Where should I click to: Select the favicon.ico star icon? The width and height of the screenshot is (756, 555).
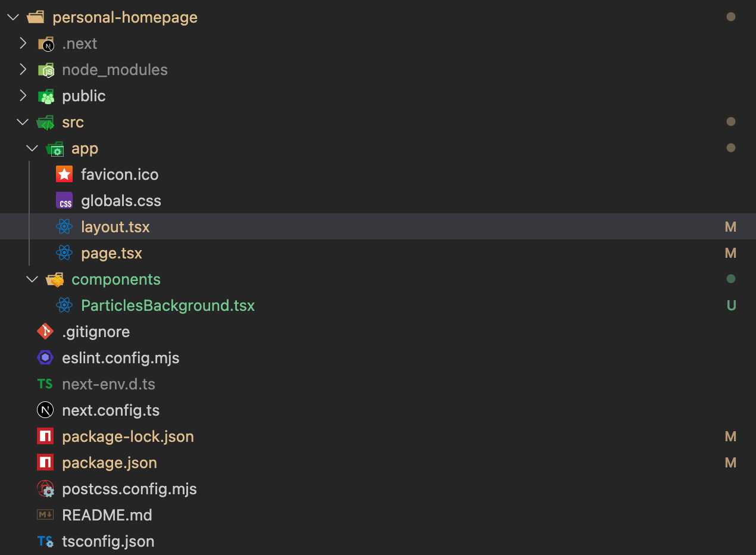[x=64, y=174]
